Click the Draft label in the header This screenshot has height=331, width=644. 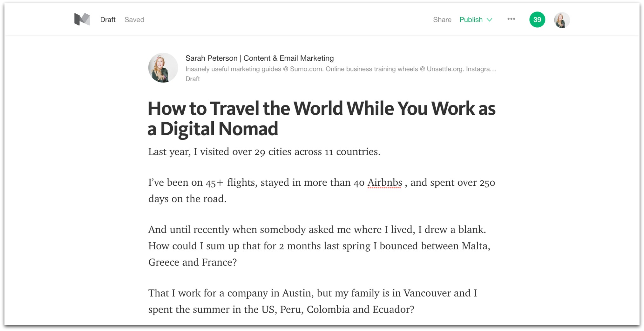108,20
